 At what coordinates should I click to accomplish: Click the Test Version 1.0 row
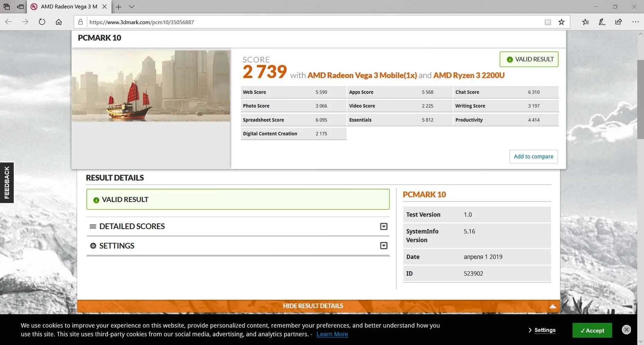(477, 215)
